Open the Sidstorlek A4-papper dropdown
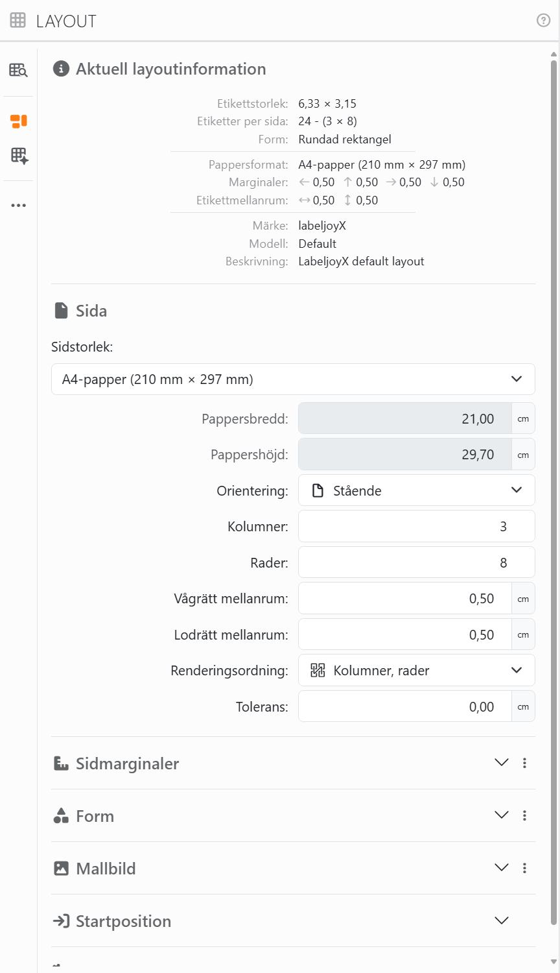 tap(293, 379)
